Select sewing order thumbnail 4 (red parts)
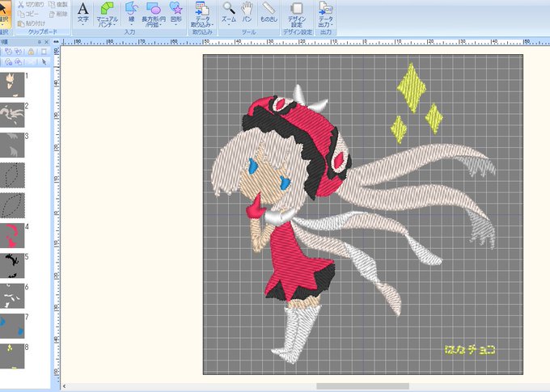550x392 pixels. coord(12,236)
